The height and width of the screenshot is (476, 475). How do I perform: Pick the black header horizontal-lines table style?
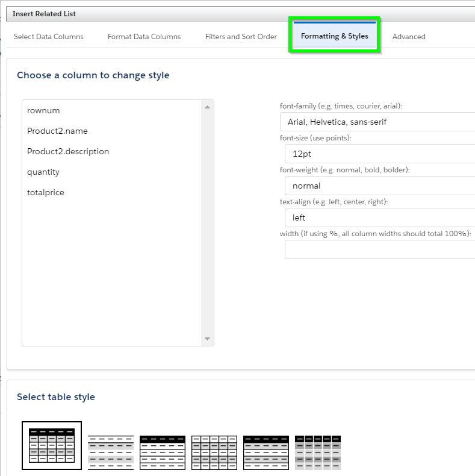[x=163, y=453]
